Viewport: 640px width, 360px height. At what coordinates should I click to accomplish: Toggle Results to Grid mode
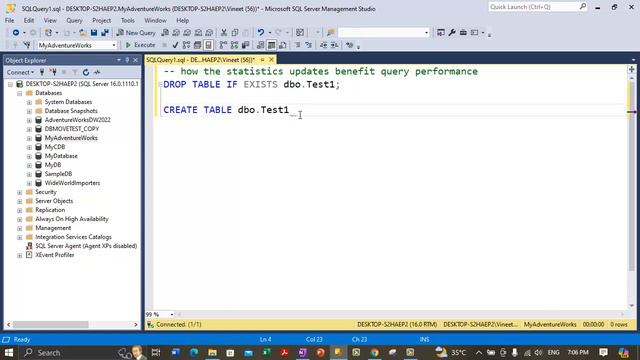pyautogui.click(x=271, y=45)
